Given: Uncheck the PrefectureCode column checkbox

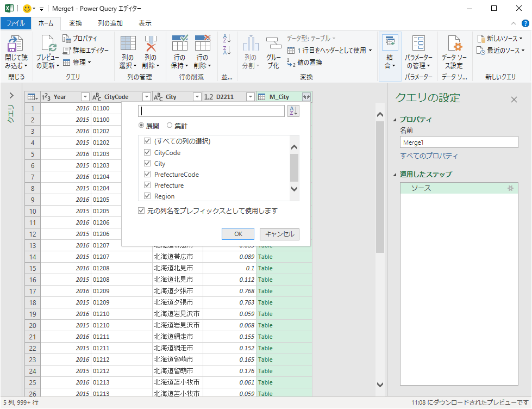Looking at the screenshot, I should [147, 175].
